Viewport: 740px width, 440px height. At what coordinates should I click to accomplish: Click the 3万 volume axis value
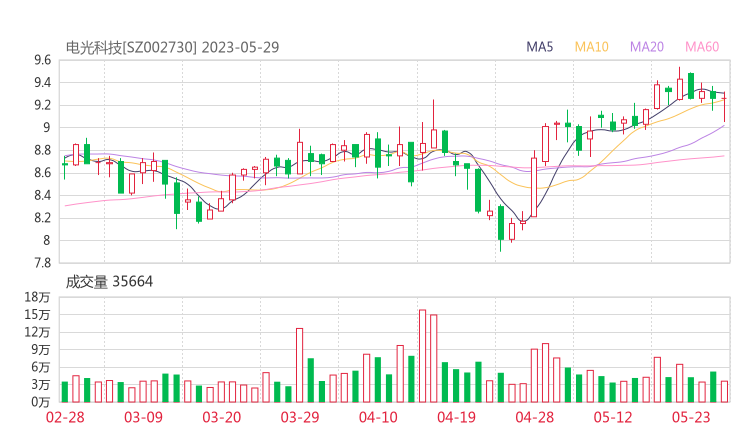[x=41, y=385]
